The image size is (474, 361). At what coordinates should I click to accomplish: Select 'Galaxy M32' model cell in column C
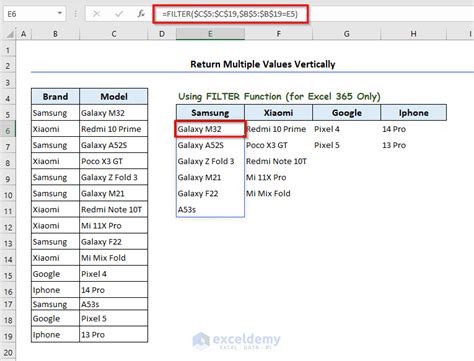(x=114, y=113)
